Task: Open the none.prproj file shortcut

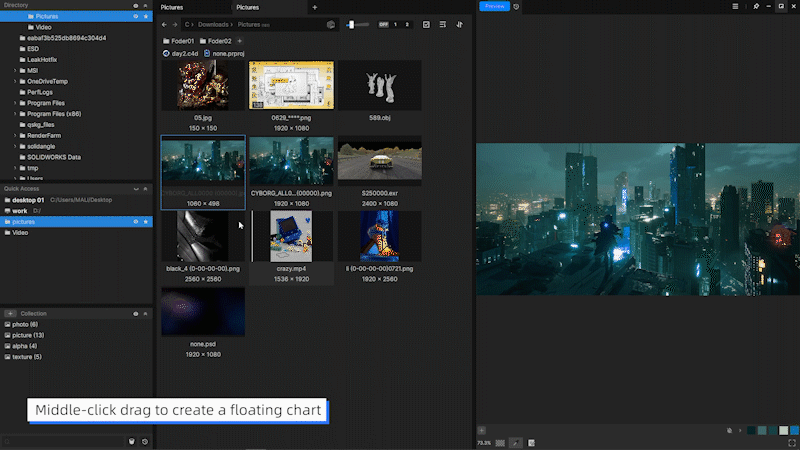Action: click(223, 53)
